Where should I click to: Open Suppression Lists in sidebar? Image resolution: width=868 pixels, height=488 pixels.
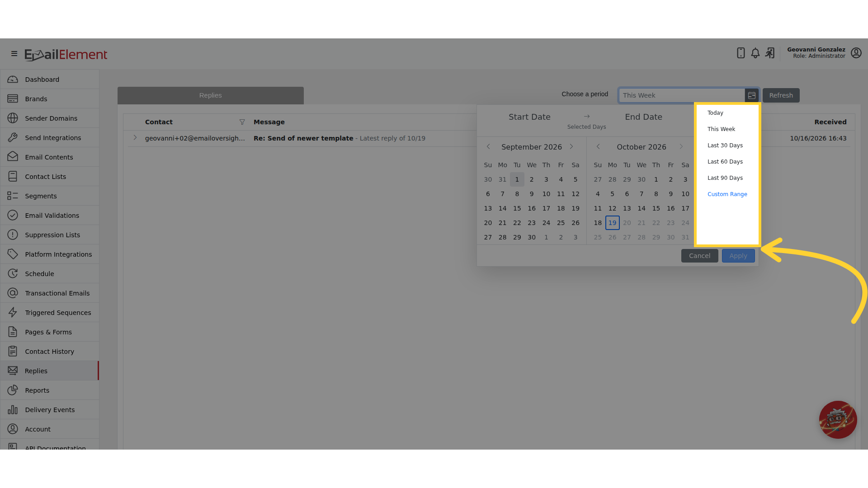pyautogui.click(x=50, y=235)
